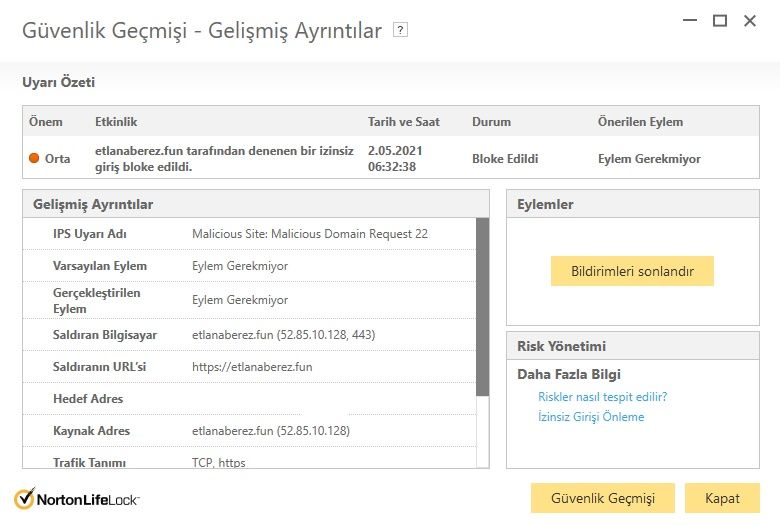The width and height of the screenshot is (780, 526).
Task: Click the Önem column header
Action: 46,122
